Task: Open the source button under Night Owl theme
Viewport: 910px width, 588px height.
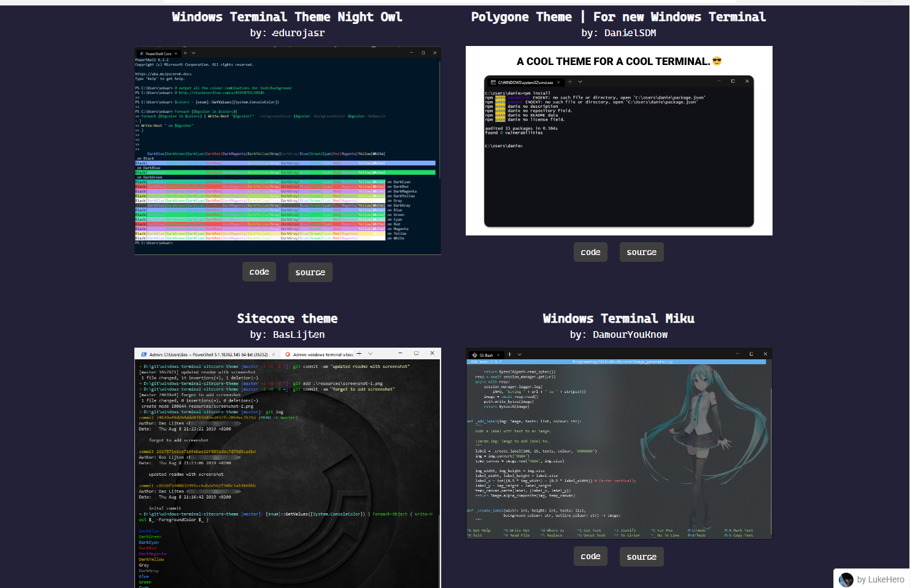Action: pos(310,272)
